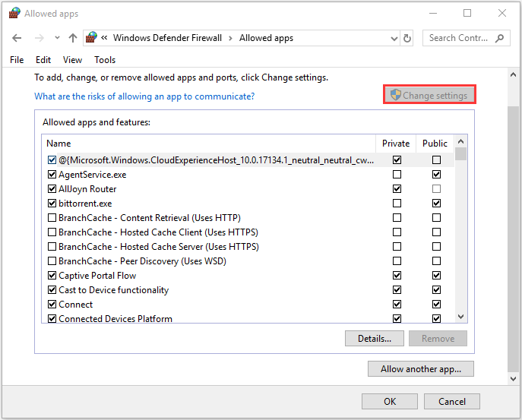This screenshot has height=420, width=522.
Task: Open the View menu
Action: coord(72,60)
